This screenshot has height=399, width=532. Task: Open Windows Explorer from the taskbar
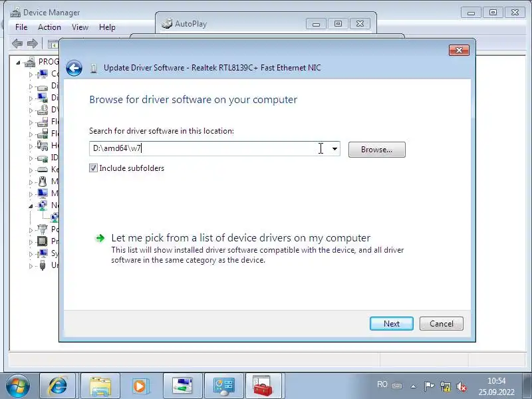pyautogui.click(x=100, y=386)
